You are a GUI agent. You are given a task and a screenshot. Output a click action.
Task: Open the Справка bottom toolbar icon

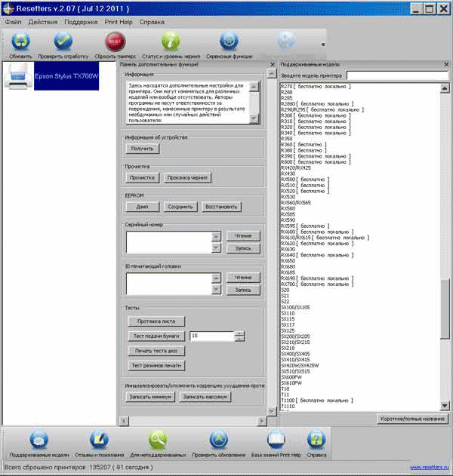(316, 440)
